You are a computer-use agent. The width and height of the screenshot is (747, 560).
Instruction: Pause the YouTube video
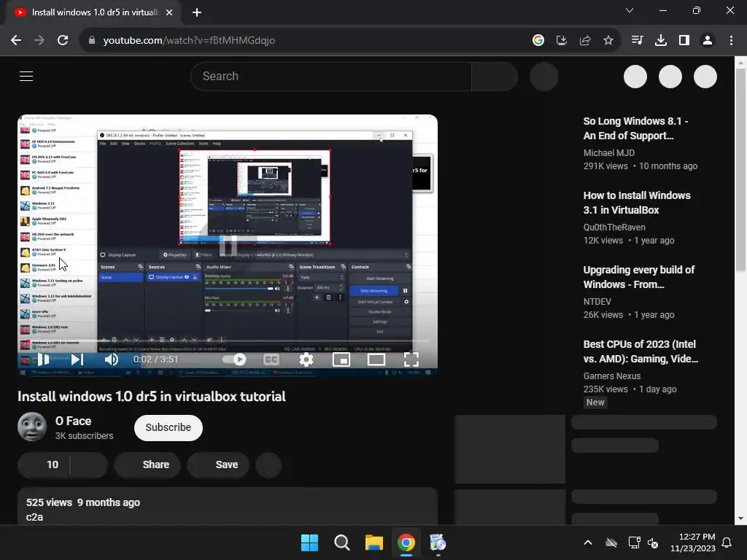coord(43,359)
